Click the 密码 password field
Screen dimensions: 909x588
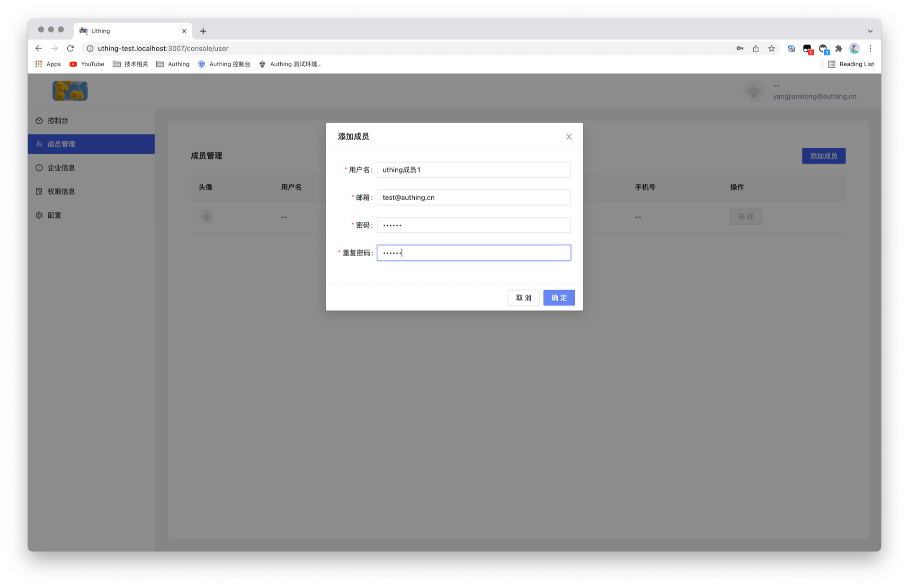pos(473,225)
